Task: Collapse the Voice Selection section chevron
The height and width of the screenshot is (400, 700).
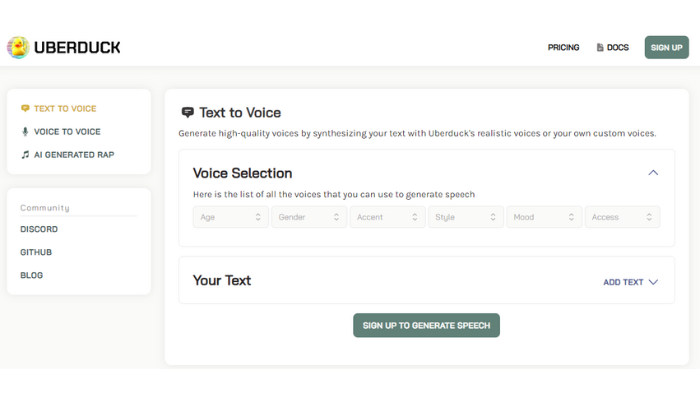Action: (653, 173)
